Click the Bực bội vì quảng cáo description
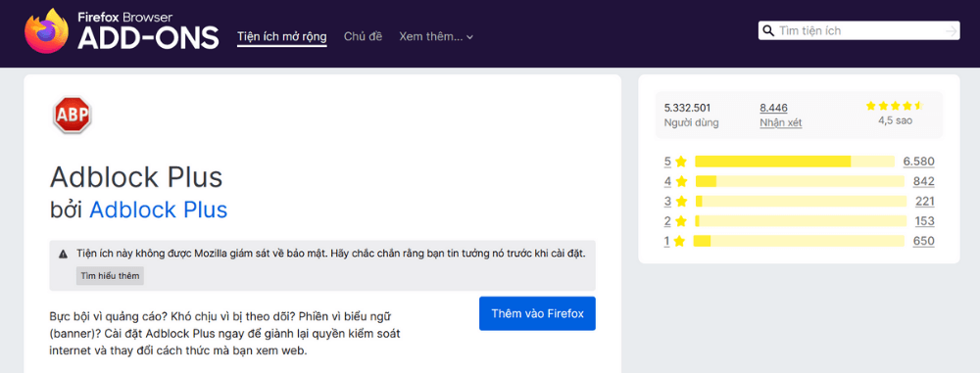 pos(225,333)
